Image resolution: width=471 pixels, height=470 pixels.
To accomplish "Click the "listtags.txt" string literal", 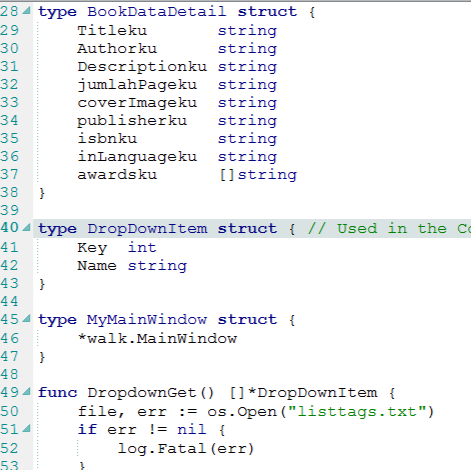I will [357, 412].
